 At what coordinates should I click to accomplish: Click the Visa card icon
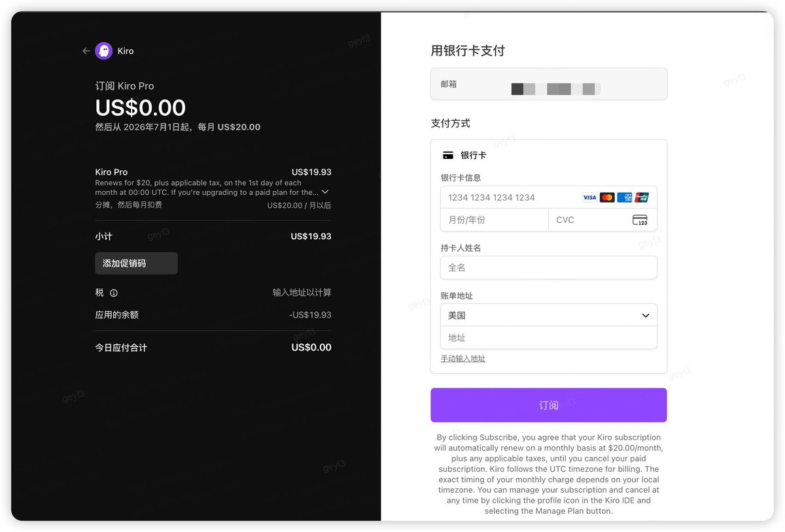pos(589,197)
